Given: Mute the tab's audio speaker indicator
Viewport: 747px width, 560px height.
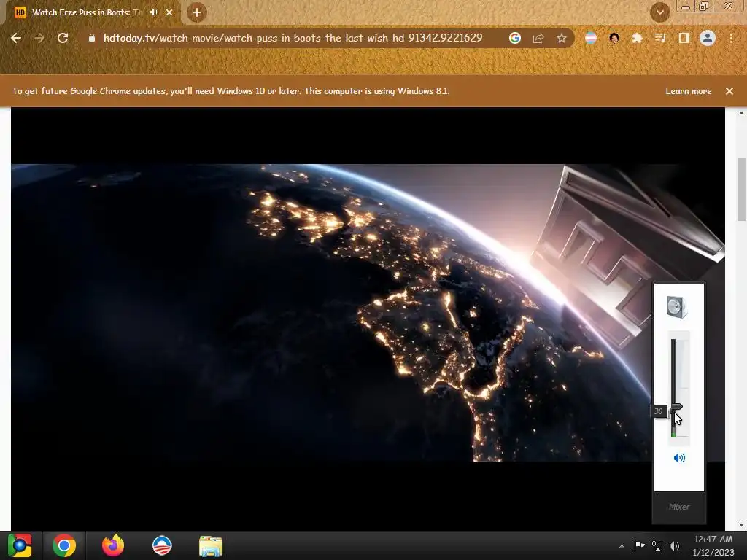Looking at the screenshot, I should pyautogui.click(x=153, y=12).
